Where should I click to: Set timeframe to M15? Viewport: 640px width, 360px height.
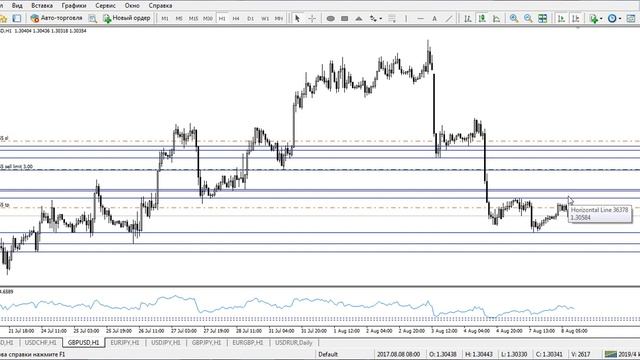[193, 18]
